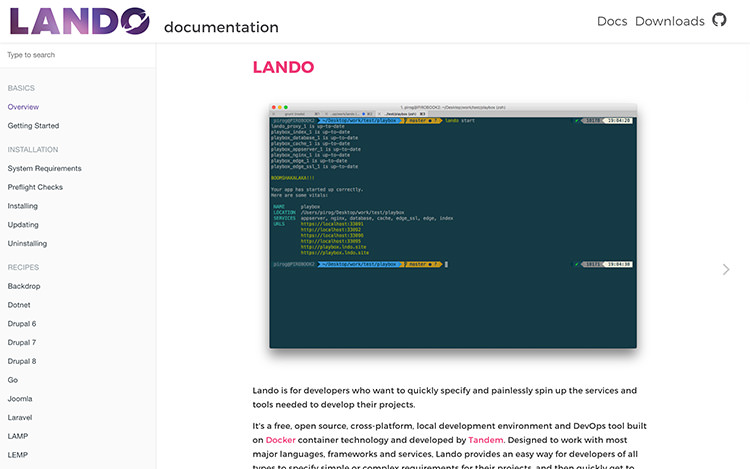Open the Uninstalling page

point(27,243)
